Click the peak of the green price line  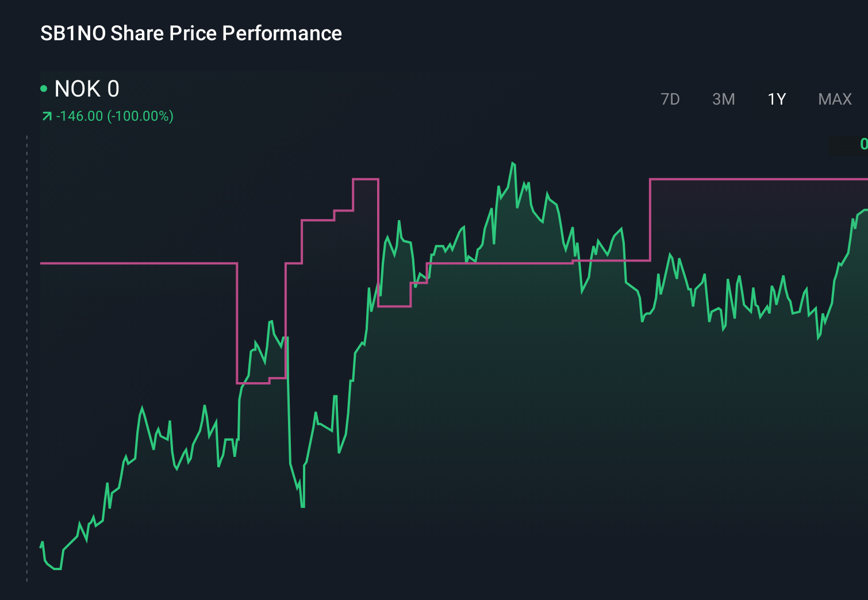coord(513,163)
